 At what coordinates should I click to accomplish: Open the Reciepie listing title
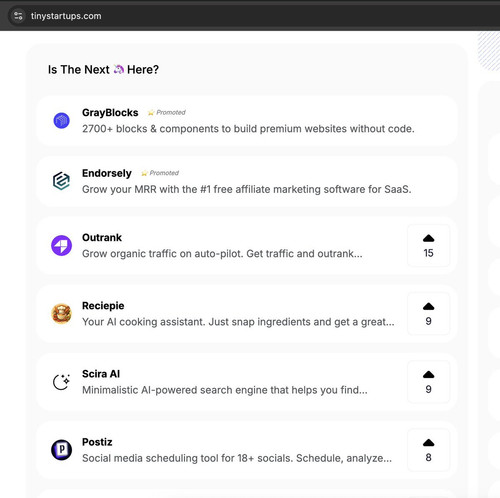pos(103,306)
